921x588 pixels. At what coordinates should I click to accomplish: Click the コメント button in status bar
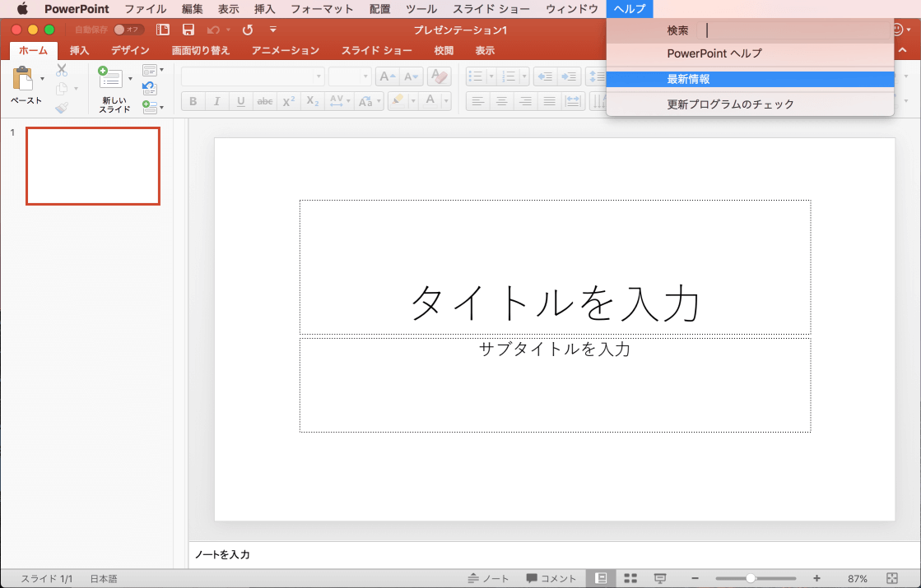(x=551, y=578)
